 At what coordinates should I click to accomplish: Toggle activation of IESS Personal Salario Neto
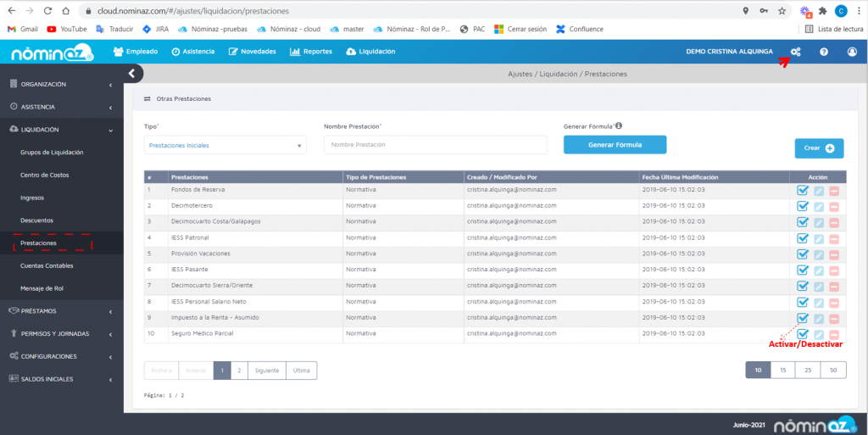(802, 302)
